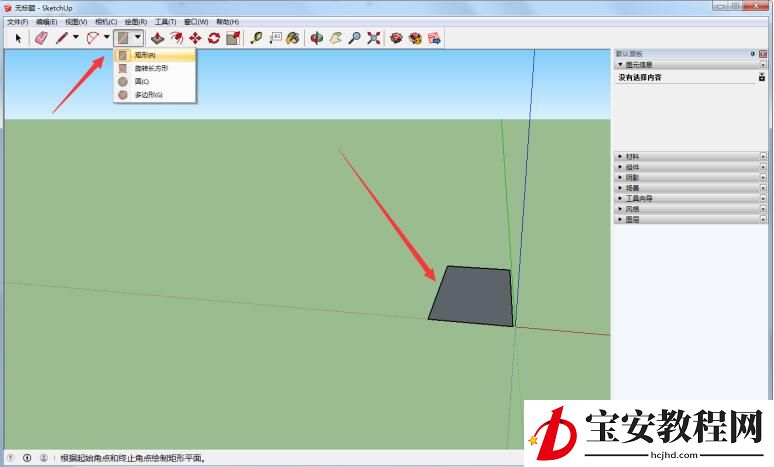This screenshot has width=774, height=467.
Task: Click the entity info details toggle icon
Action: point(762,77)
